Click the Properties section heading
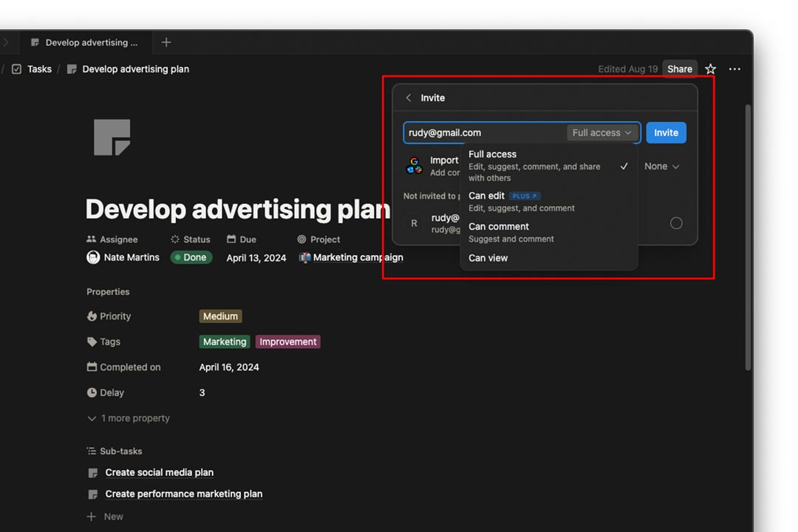The width and height of the screenshot is (798, 532). pos(108,292)
